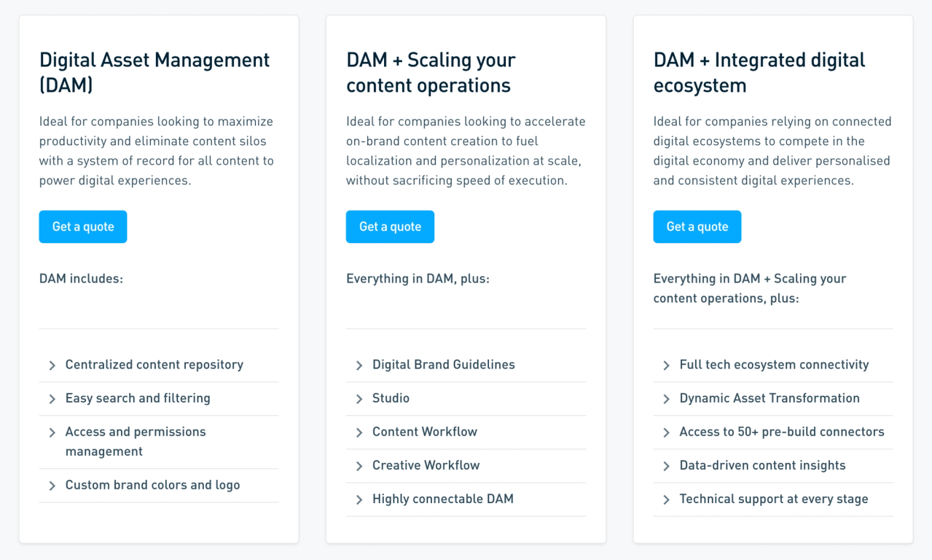Get a quote for Integrated digital ecosystem
The width and height of the screenshot is (932, 560).
pyautogui.click(x=697, y=226)
